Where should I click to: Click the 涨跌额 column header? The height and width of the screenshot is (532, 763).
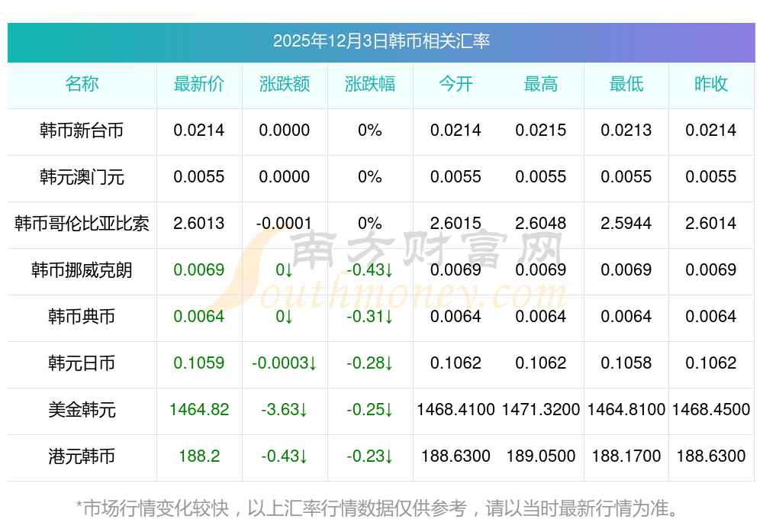pos(285,84)
